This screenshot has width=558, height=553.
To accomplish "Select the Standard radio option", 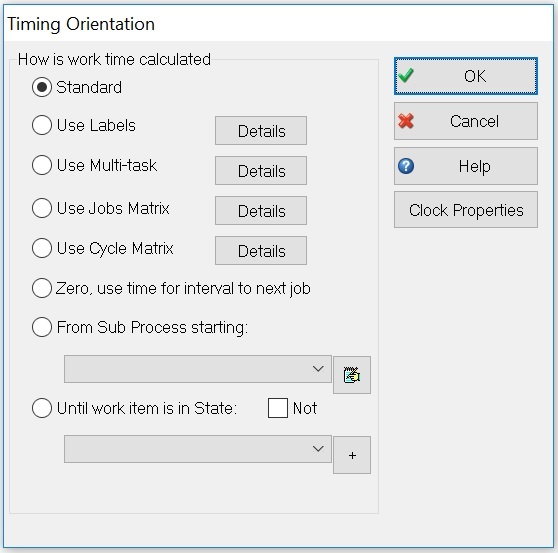I will coord(42,87).
